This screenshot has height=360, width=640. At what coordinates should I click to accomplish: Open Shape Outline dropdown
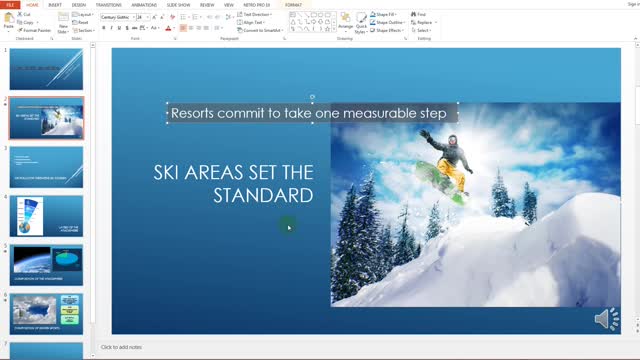tap(387, 22)
